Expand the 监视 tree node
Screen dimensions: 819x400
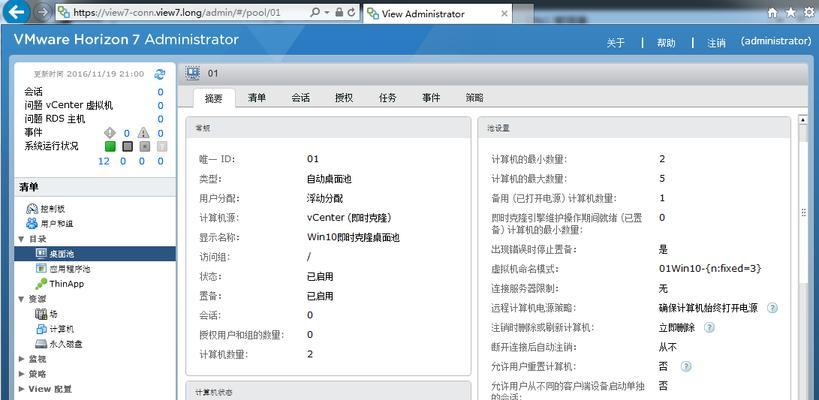click(x=21, y=359)
